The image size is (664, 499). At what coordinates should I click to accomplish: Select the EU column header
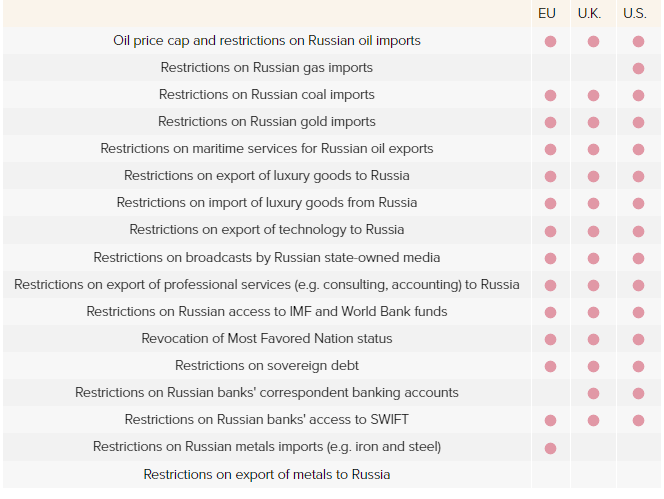coord(547,13)
